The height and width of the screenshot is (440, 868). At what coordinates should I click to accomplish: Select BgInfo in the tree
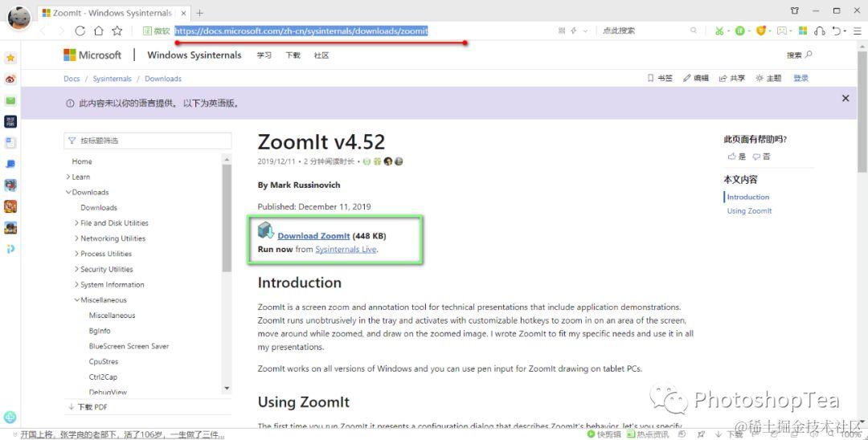100,331
